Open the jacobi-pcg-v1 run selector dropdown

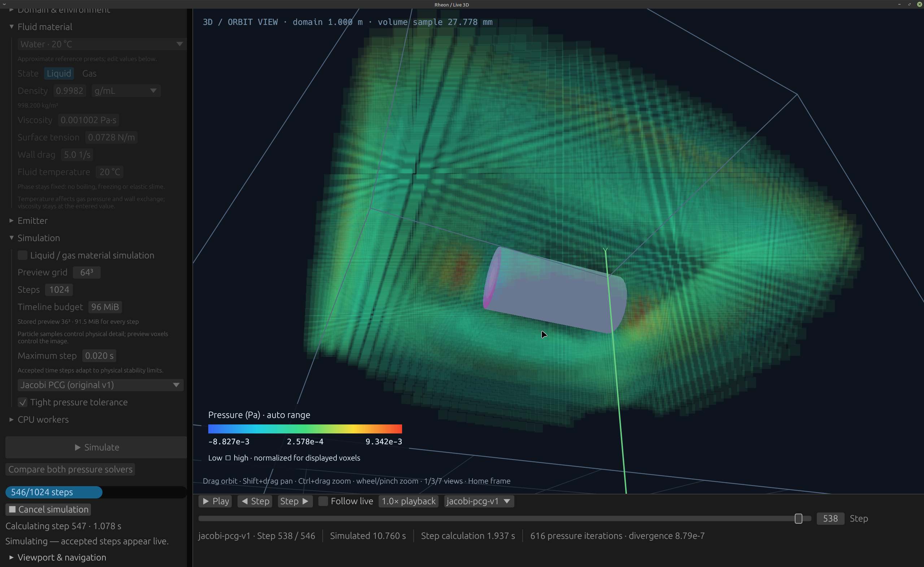click(x=479, y=501)
